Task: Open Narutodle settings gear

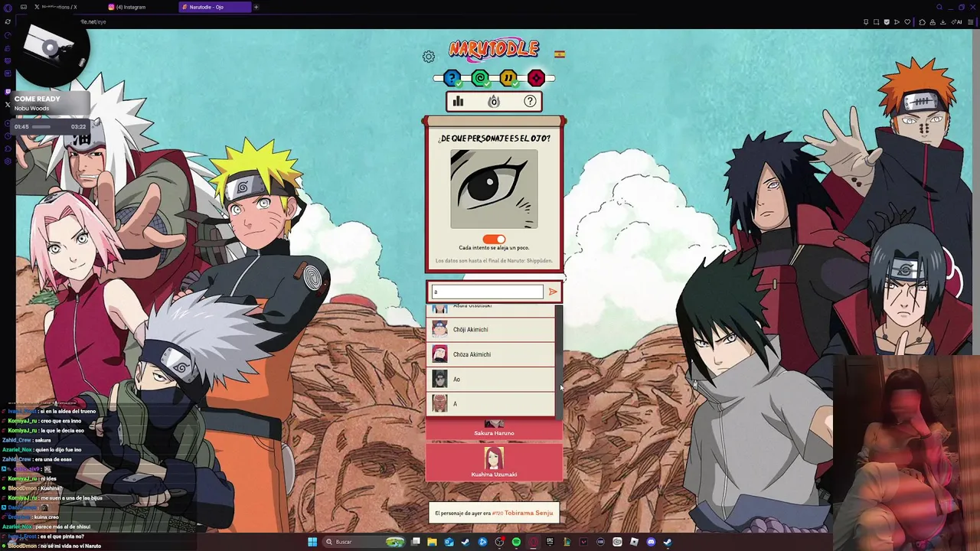Action: pyautogui.click(x=429, y=57)
